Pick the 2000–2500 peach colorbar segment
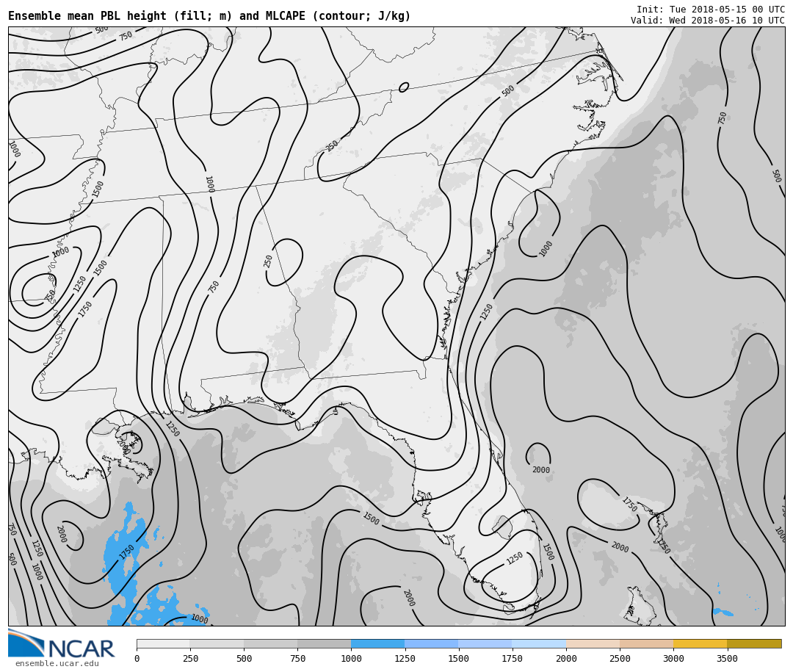This screenshot has width=793, height=672. [593, 643]
